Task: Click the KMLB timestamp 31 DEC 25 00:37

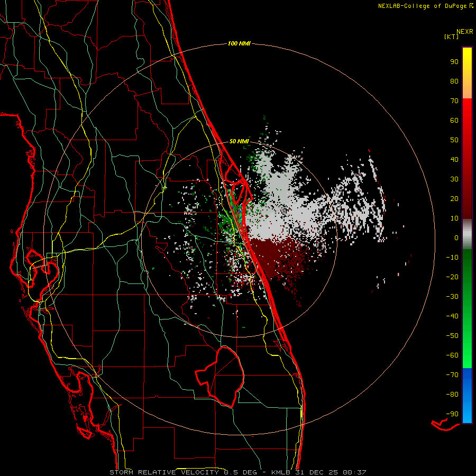Action: pyautogui.click(x=319, y=472)
